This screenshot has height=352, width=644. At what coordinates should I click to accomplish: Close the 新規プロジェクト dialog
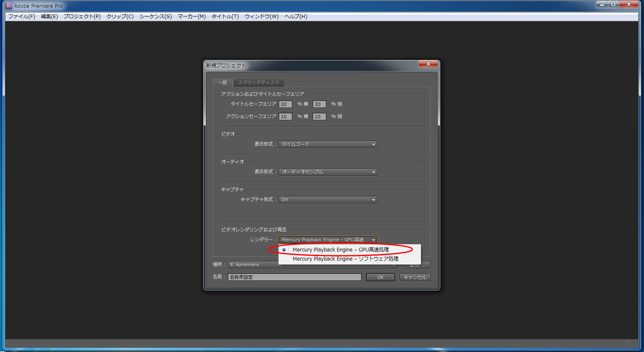428,64
